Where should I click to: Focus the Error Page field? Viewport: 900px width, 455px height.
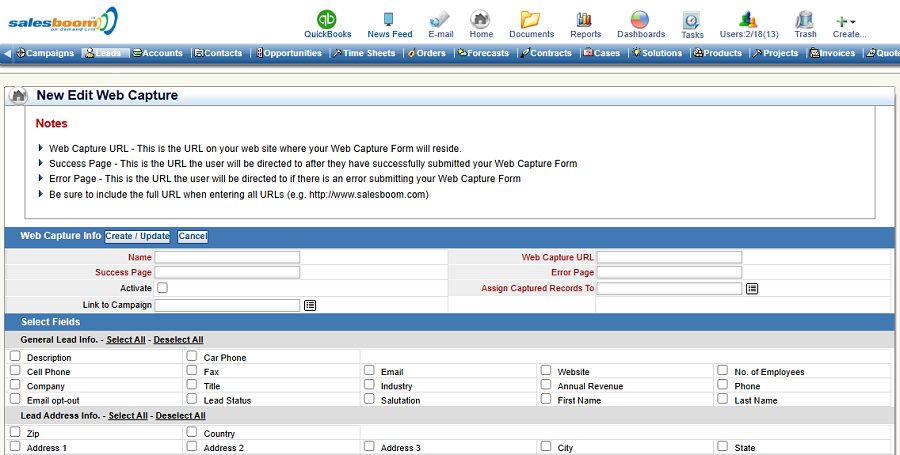point(669,272)
